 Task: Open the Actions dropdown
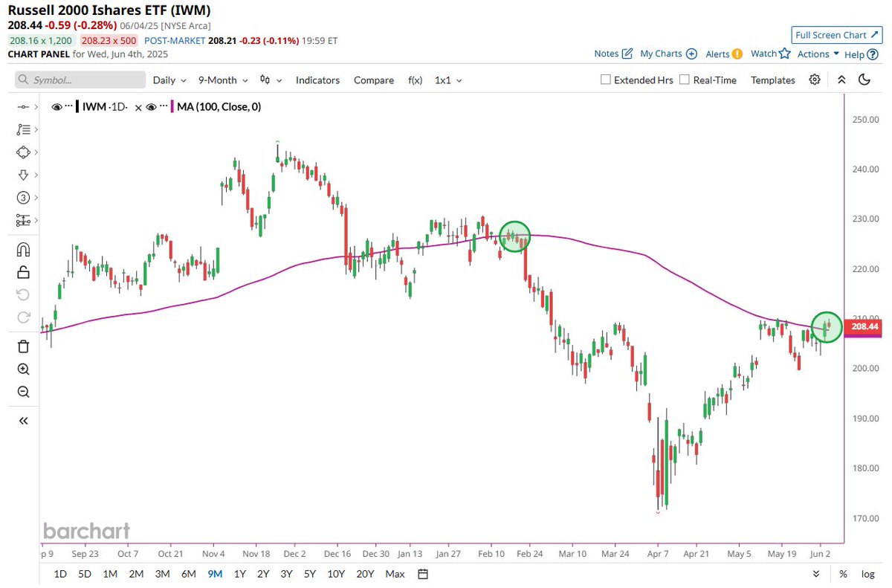click(818, 54)
